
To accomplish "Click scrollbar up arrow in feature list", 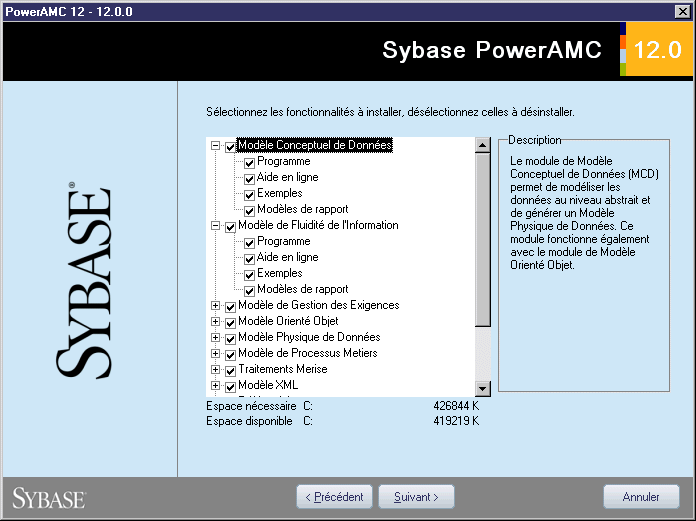I will click(x=482, y=145).
